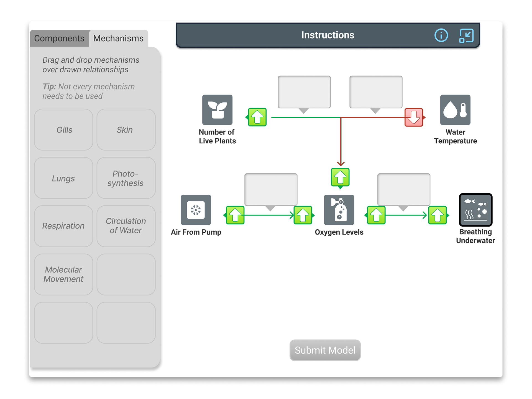The height and width of the screenshot is (399, 532).
Task: Pick the Photosynthesis mechanism tile
Action: point(126,178)
